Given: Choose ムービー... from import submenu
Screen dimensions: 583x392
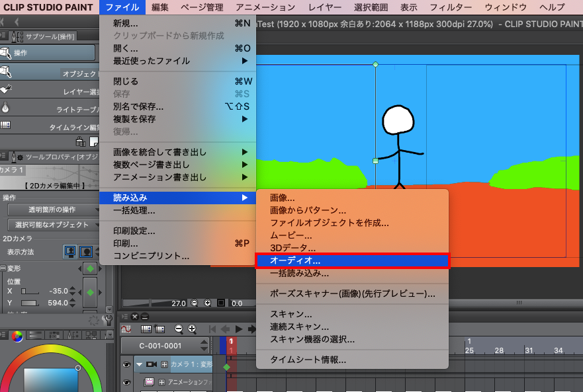Looking at the screenshot, I should coord(353,235).
